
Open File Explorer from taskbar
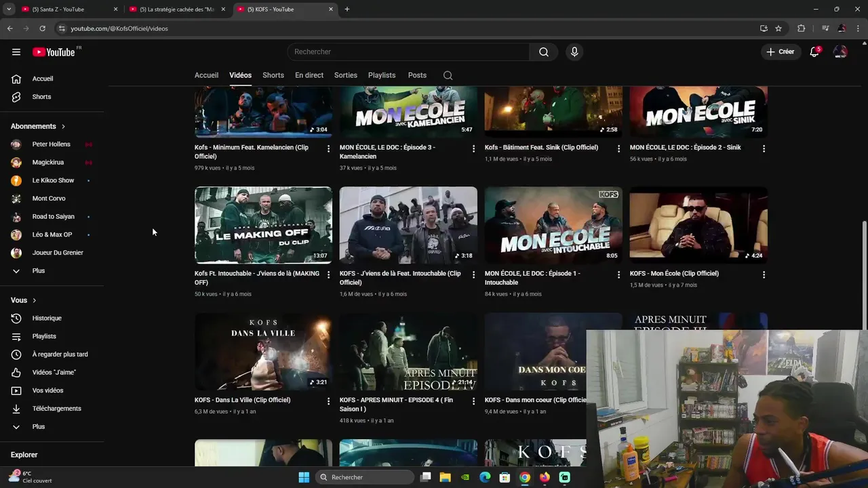445,477
